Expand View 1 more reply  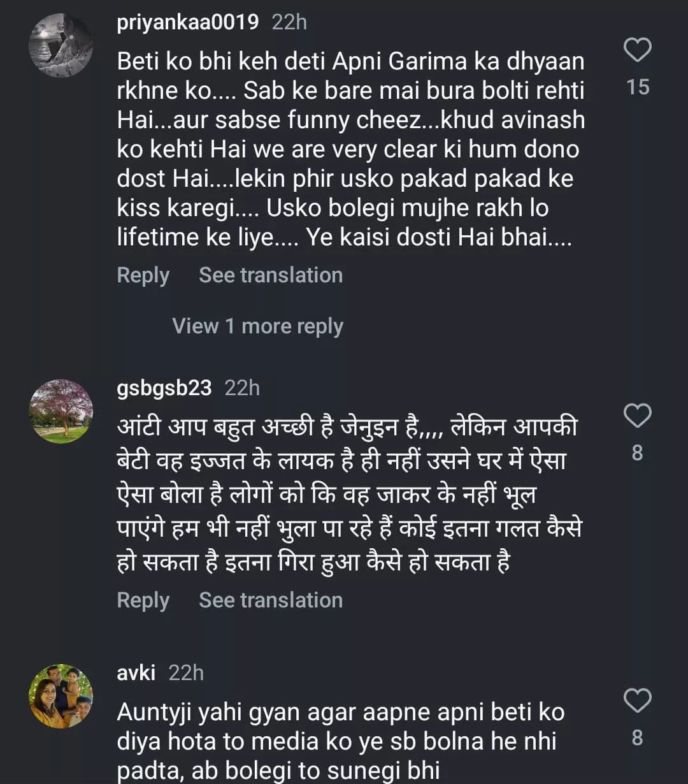click(257, 326)
